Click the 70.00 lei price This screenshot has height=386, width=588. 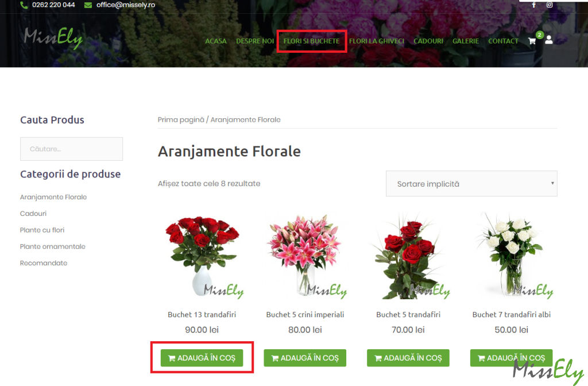pyautogui.click(x=408, y=330)
